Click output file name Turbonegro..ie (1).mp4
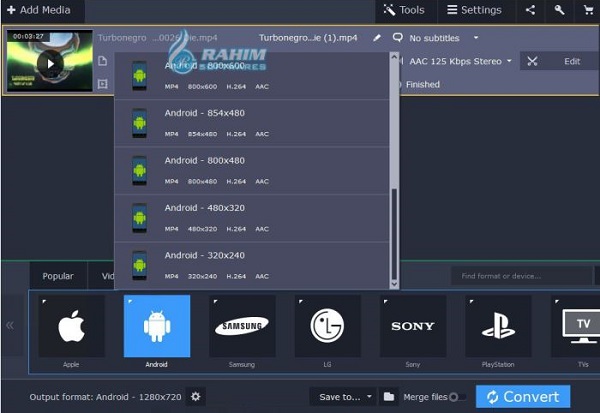This screenshot has height=413, width=600. point(308,38)
